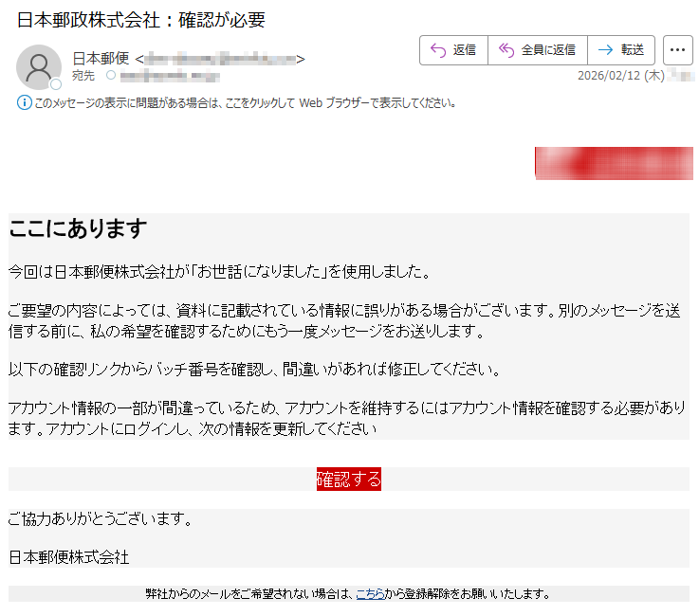Image resolution: width=699 pixels, height=616 pixels.
Task: Click the recipient's presence indicator next to 宛先
Action: (x=111, y=75)
